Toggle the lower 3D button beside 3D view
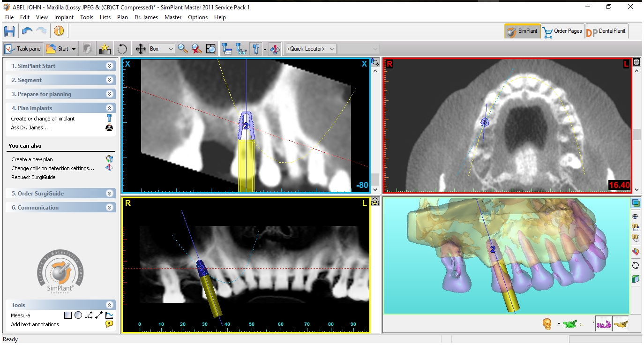 click(636, 238)
